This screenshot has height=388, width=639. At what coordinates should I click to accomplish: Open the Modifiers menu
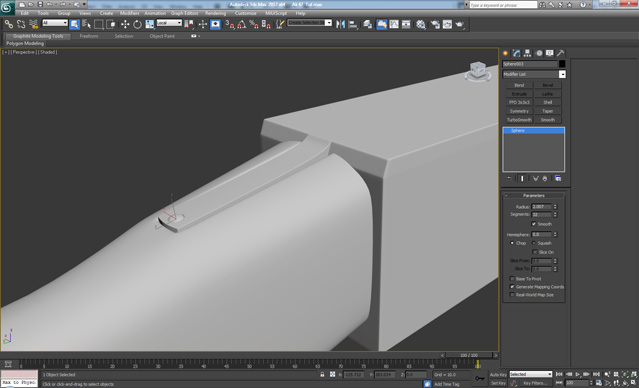130,13
